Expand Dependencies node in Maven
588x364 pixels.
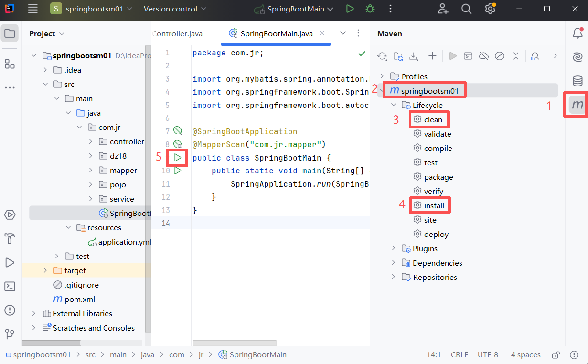click(x=394, y=263)
